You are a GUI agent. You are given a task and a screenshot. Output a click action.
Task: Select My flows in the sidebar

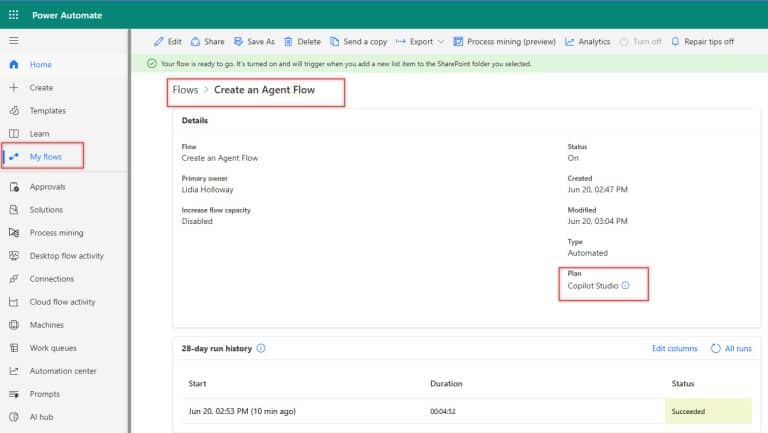(45, 157)
